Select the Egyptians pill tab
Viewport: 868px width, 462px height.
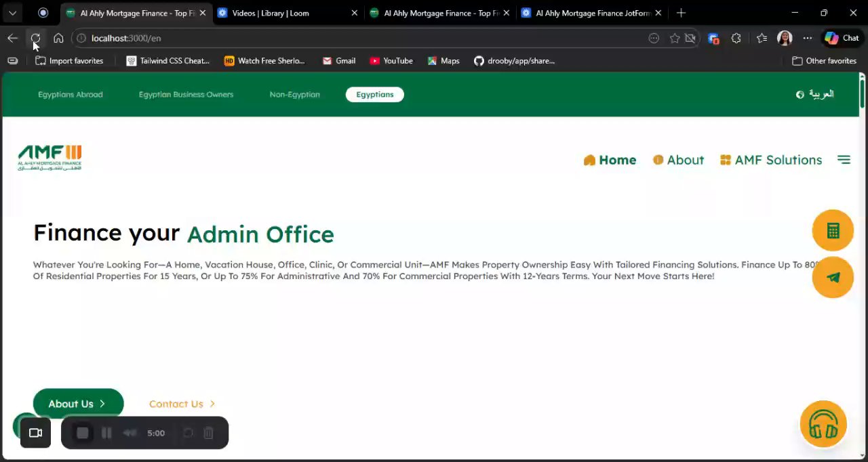tap(375, 95)
